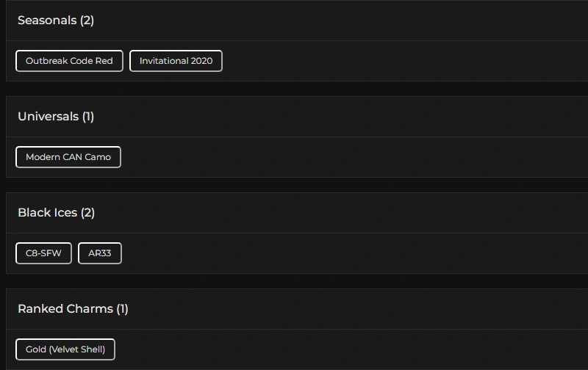Click the AR33 black ice tag
588x370 pixels.
pos(100,253)
